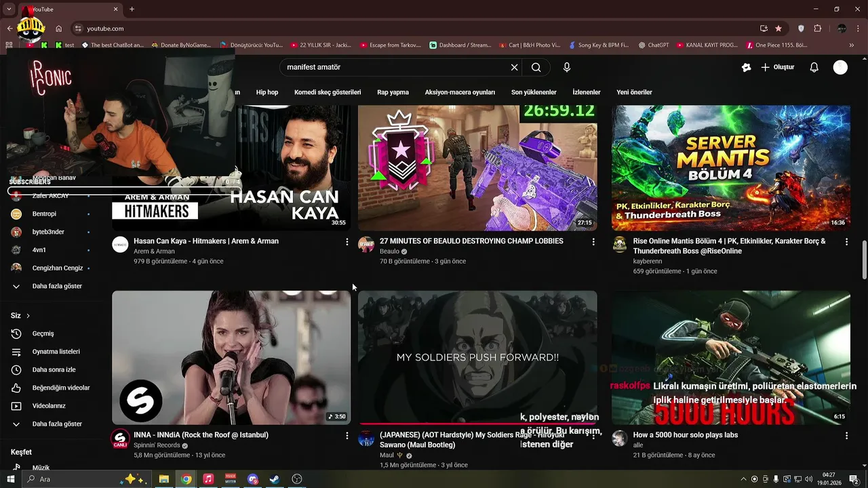Open the three-dot menu for Hasan Can Kaya video
Image resolution: width=868 pixels, height=488 pixels.
(347, 242)
